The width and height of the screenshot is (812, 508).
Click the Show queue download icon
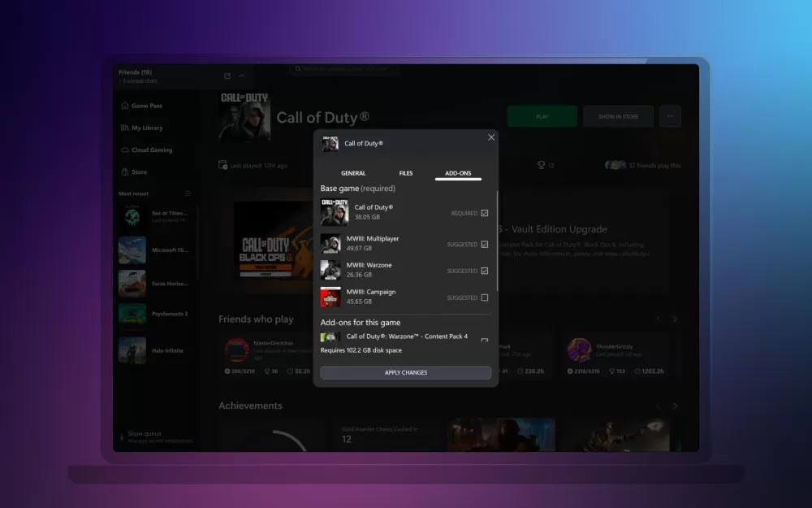tap(122, 437)
